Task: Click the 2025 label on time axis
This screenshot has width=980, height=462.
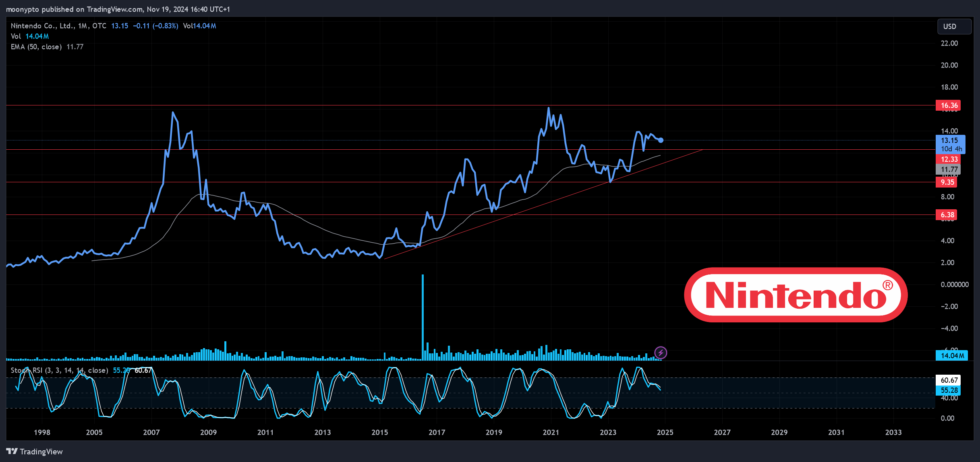Action: [665, 432]
